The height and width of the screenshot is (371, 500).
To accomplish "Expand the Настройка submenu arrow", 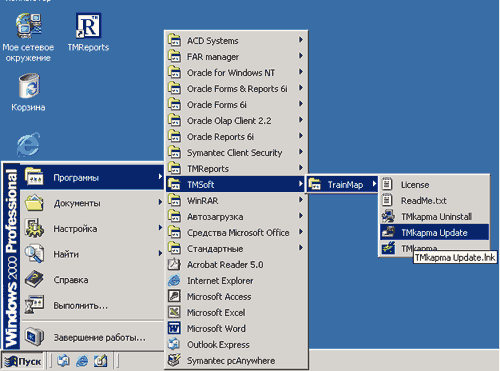I will click(x=160, y=228).
